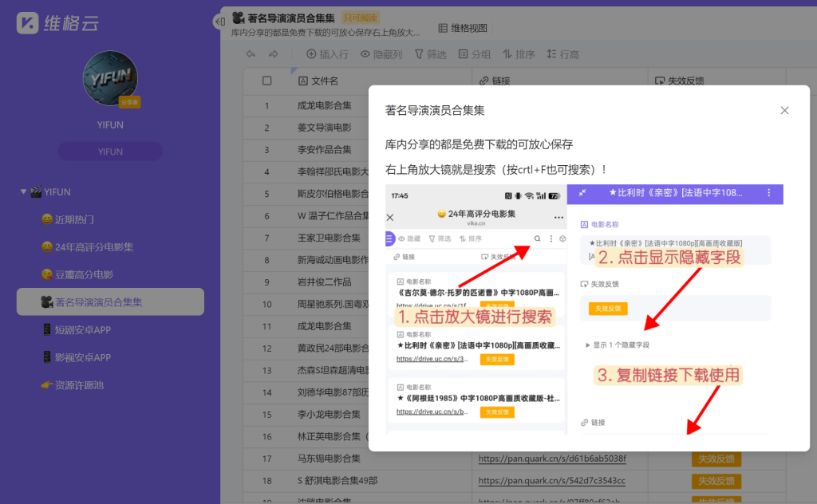
Task: Click cell 成龙电影合集 in row 11
Action: coord(324,326)
